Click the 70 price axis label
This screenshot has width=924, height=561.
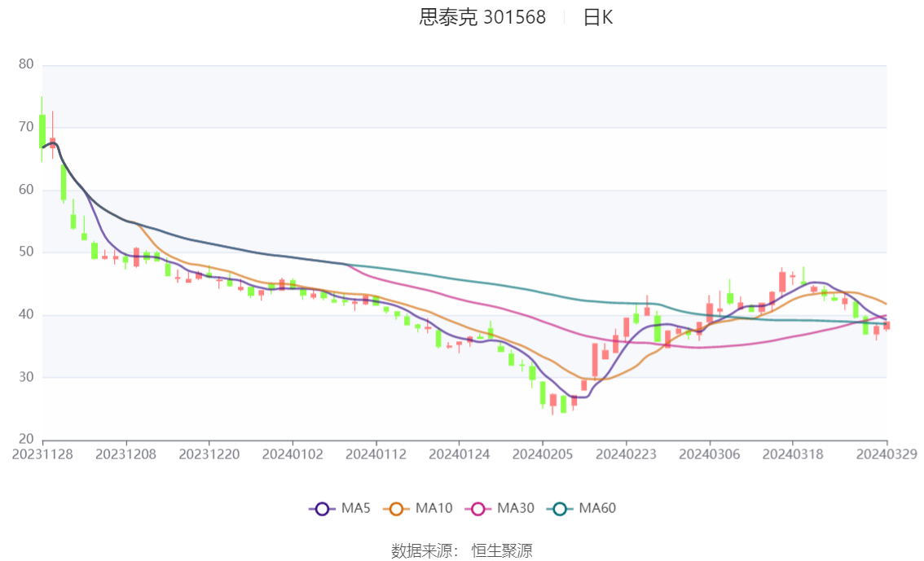[x=26, y=127]
